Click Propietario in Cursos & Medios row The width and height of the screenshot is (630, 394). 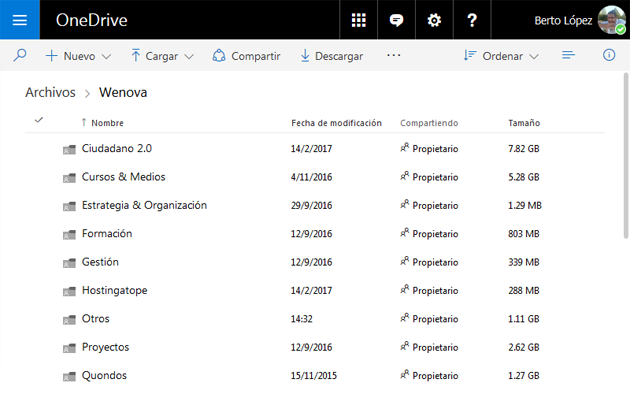435,177
